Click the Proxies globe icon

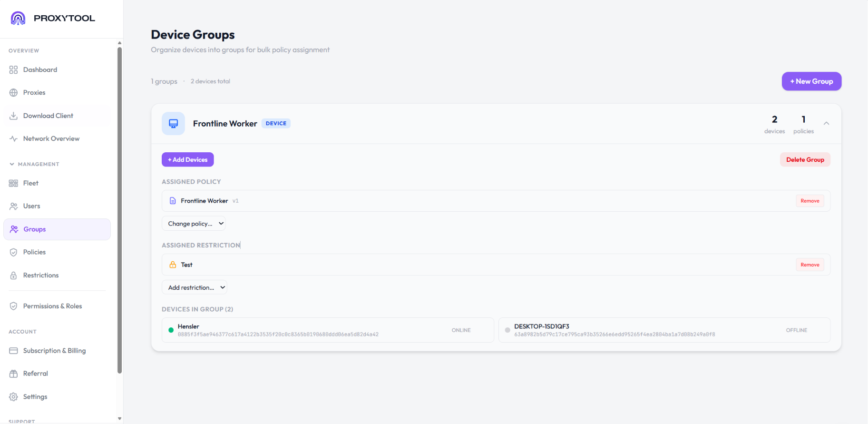tap(13, 92)
